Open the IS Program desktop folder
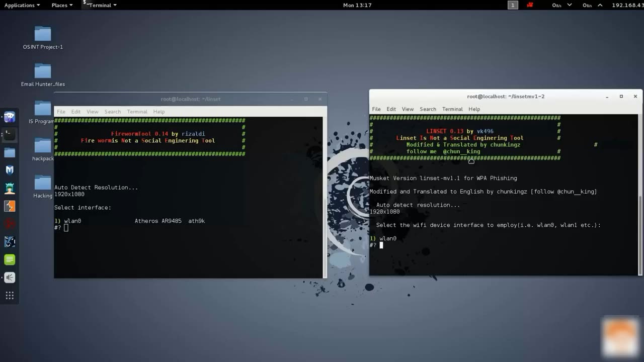 coord(42,112)
